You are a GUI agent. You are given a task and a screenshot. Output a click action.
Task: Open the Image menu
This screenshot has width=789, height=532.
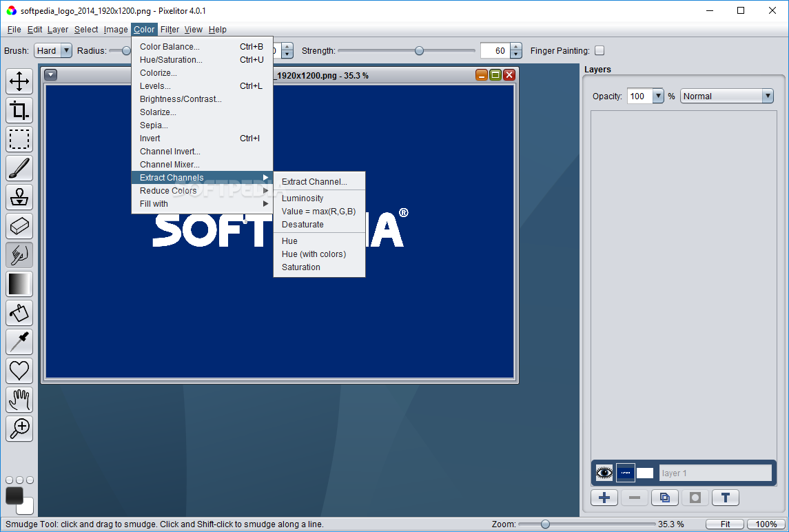(116, 29)
